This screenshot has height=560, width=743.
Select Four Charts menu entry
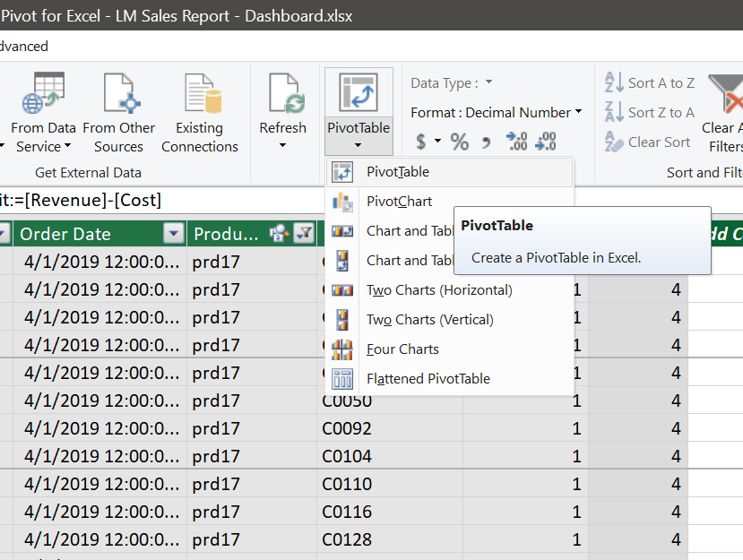(402, 349)
